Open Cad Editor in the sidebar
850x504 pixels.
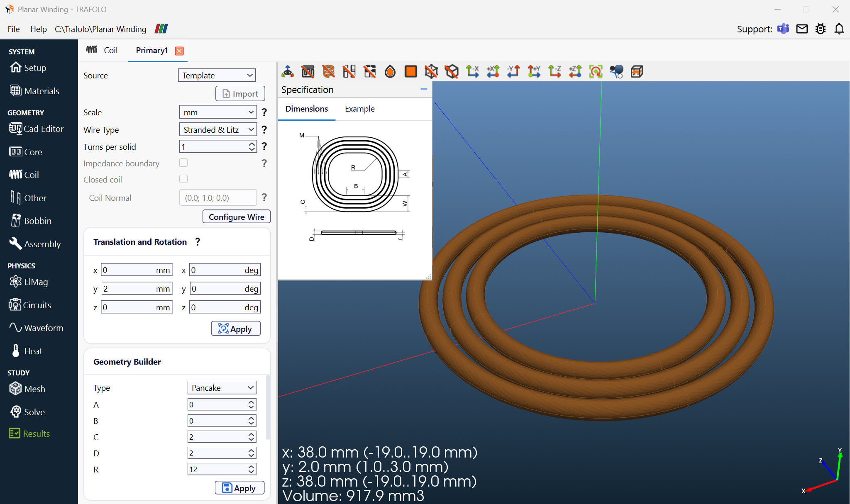pyautogui.click(x=37, y=129)
